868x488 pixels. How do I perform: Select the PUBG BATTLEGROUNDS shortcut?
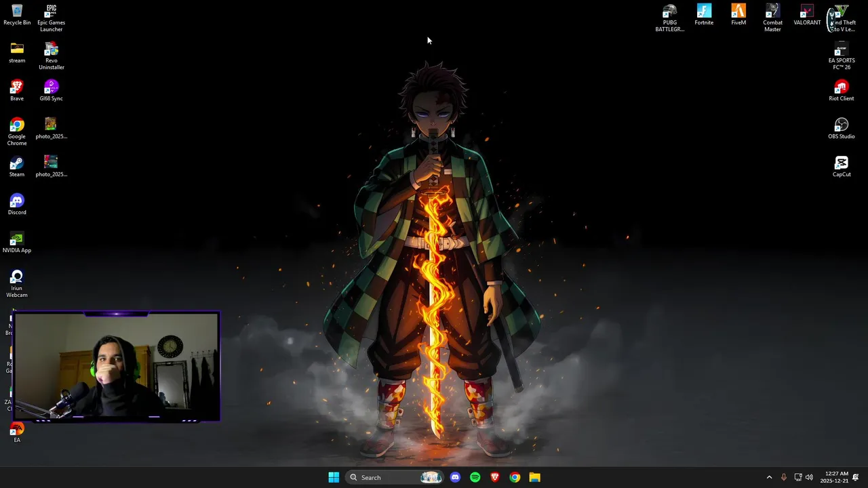tap(670, 18)
